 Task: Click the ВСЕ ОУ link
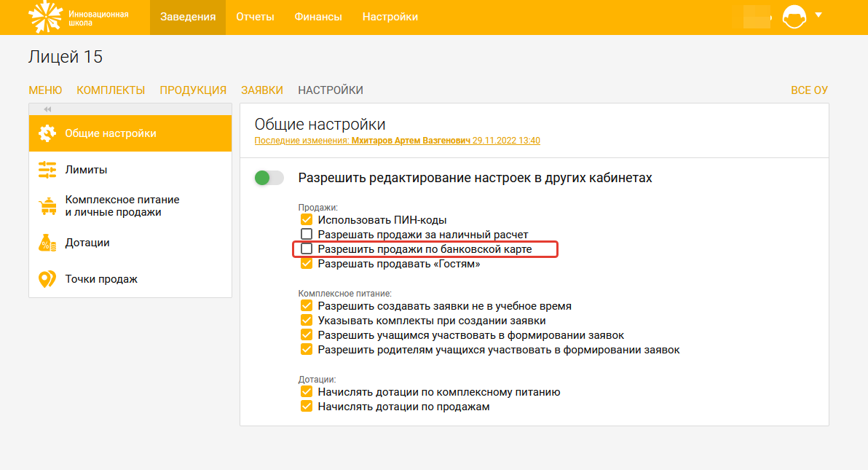809,90
